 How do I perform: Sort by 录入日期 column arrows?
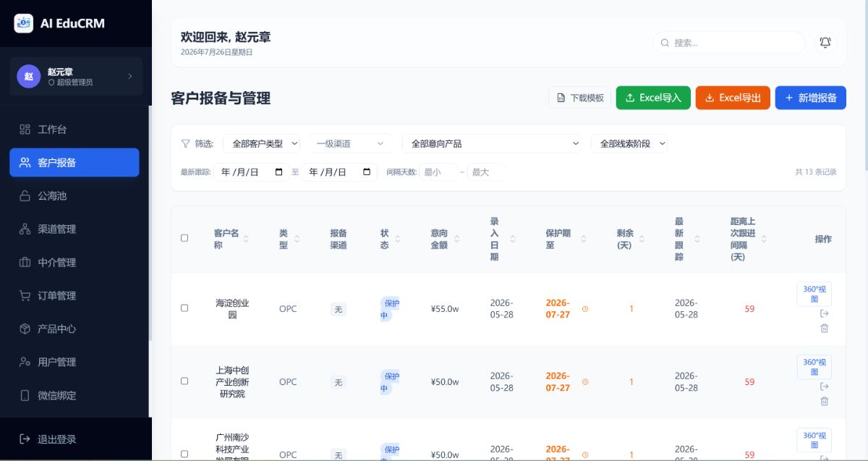513,239
